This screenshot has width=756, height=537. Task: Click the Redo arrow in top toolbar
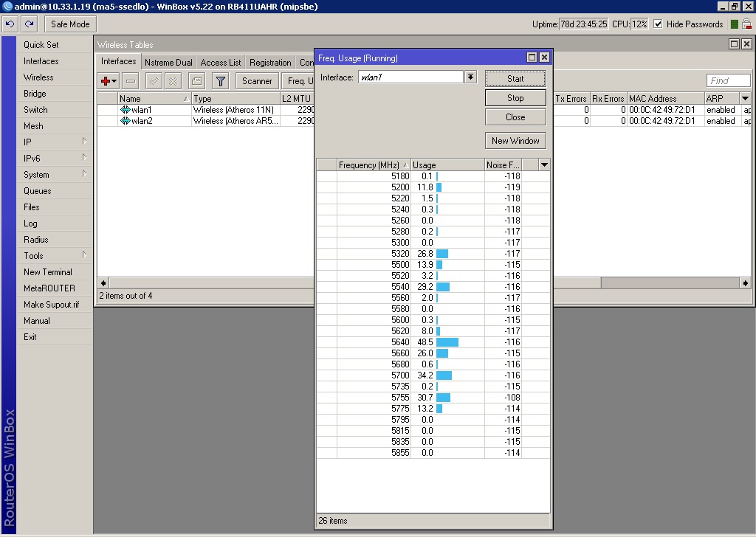[x=29, y=24]
